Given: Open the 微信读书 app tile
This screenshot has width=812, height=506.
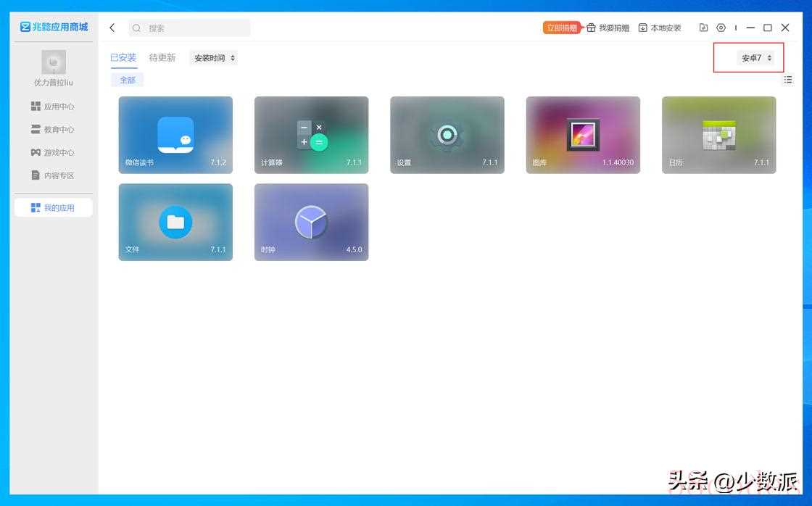Looking at the screenshot, I should (175, 135).
